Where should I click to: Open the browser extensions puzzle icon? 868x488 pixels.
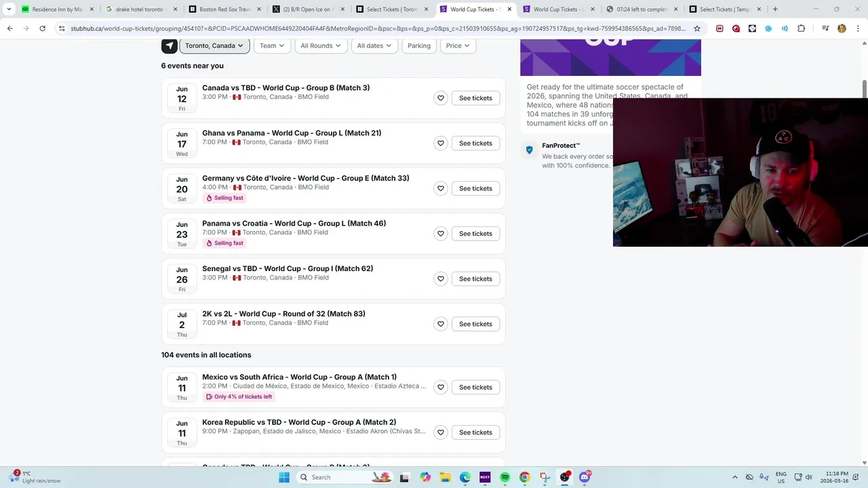click(x=801, y=28)
